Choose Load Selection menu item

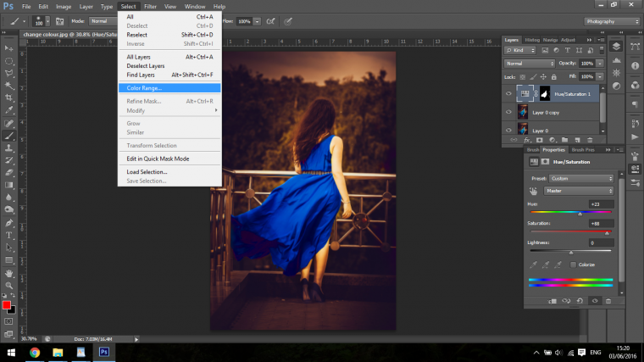(169, 172)
